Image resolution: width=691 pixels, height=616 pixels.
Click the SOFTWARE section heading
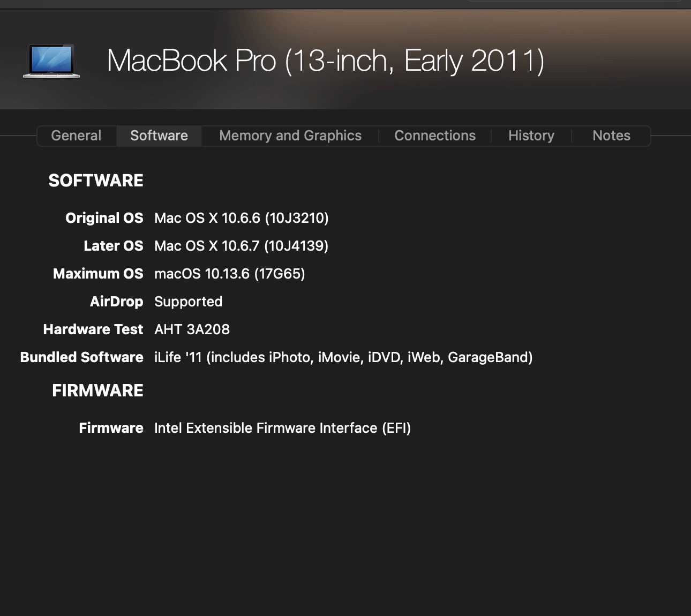[x=96, y=181]
